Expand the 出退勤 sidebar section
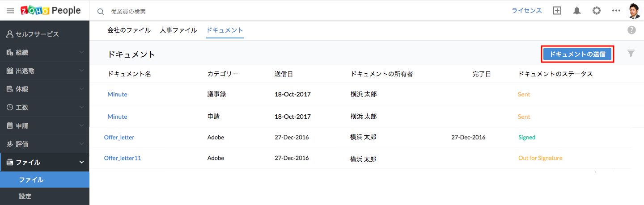The height and width of the screenshot is (205, 644). (45, 71)
